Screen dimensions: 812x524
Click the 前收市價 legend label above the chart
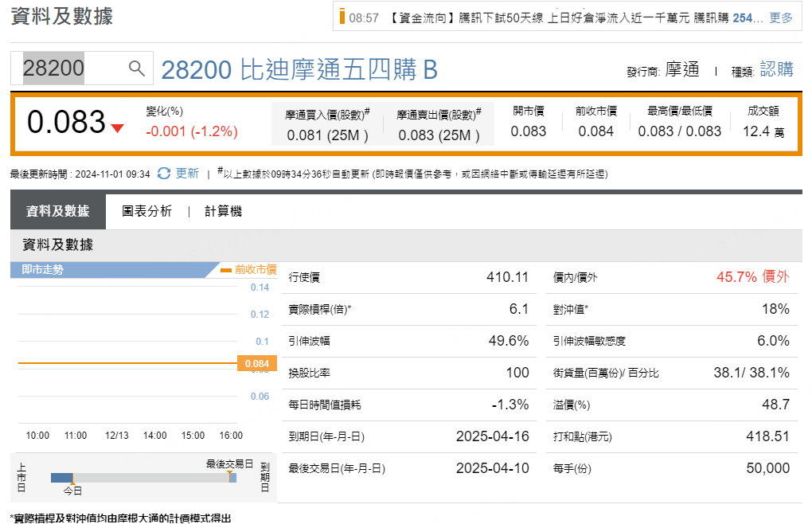[256, 269]
